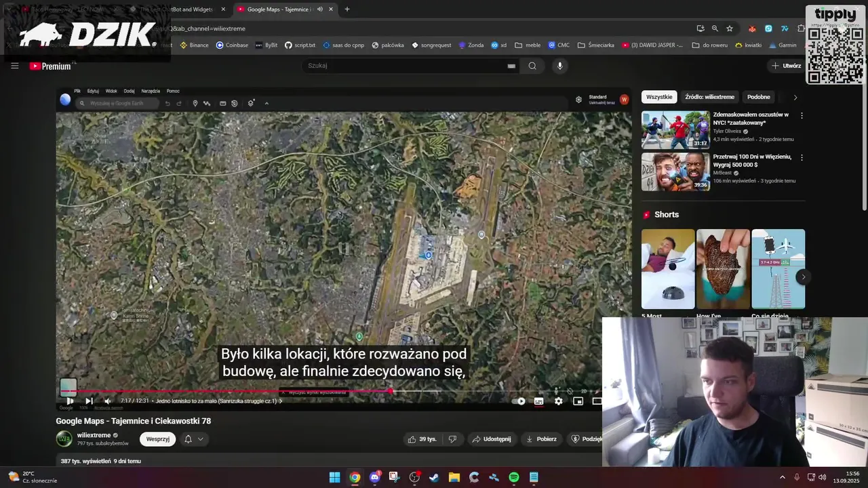Viewport: 868px width, 488px height.
Task: Open player settings gear
Action: pyautogui.click(x=558, y=401)
